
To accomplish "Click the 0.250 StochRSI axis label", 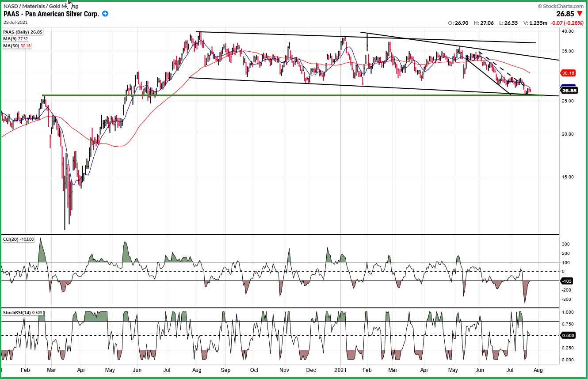I will [568, 348].
